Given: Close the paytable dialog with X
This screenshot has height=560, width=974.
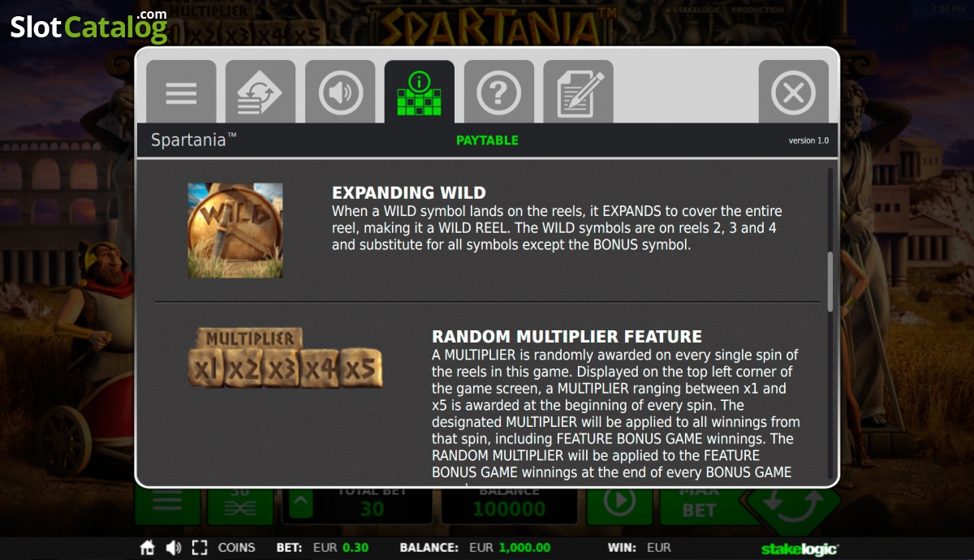Looking at the screenshot, I should coord(793,92).
